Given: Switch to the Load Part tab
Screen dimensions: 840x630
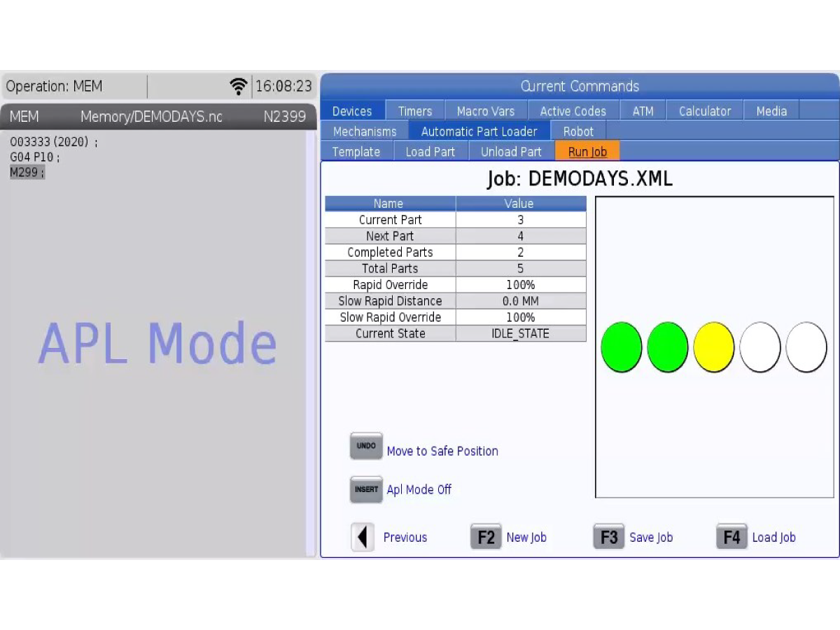Looking at the screenshot, I should [x=430, y=152].
